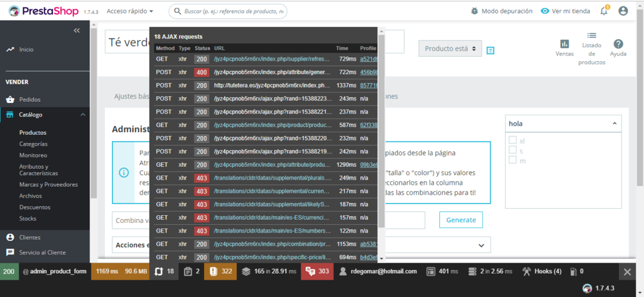Open Ventas statistics icon

[565, 44]
